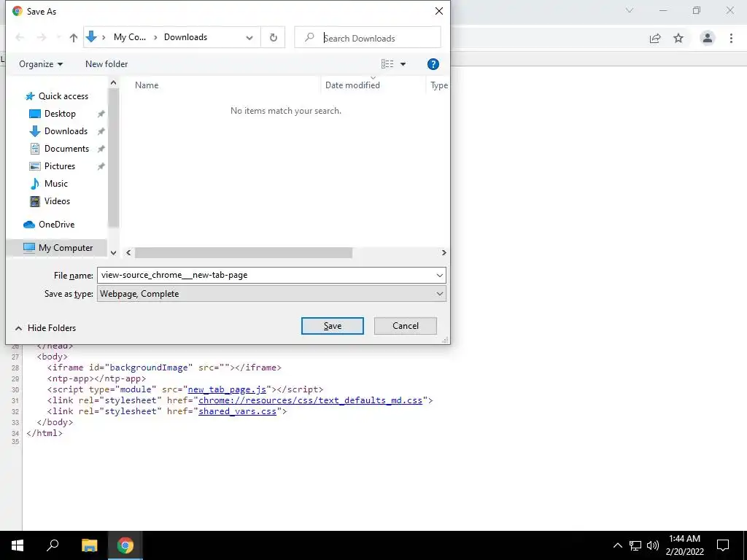747x560 pixels.
Task: Open the Organize menu
Action: click(x=41, y=64)
